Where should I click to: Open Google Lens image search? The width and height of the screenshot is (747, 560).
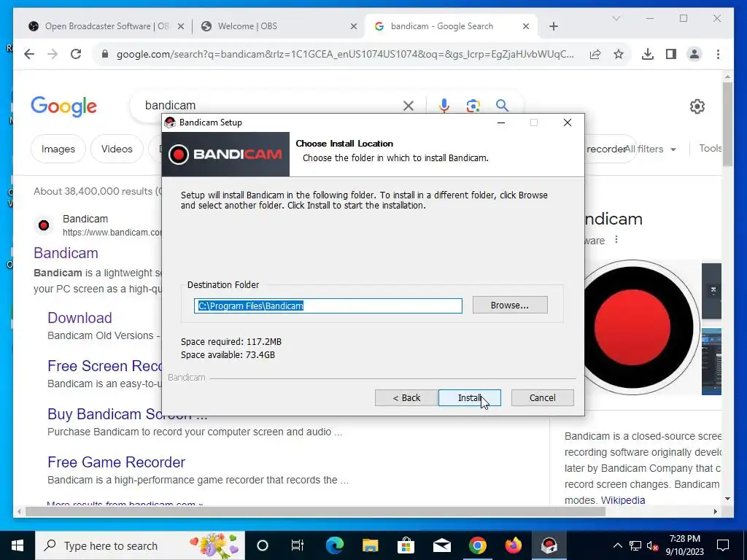coord(473,106)
